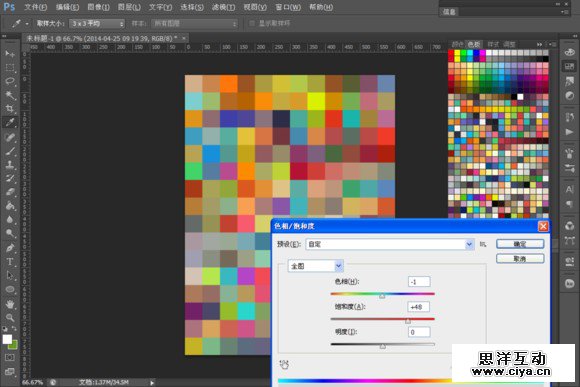This screenshot has width=580, height=387.
Task: Open the preset options icon beside 预设 dropdown
Action: click(483, 244)
